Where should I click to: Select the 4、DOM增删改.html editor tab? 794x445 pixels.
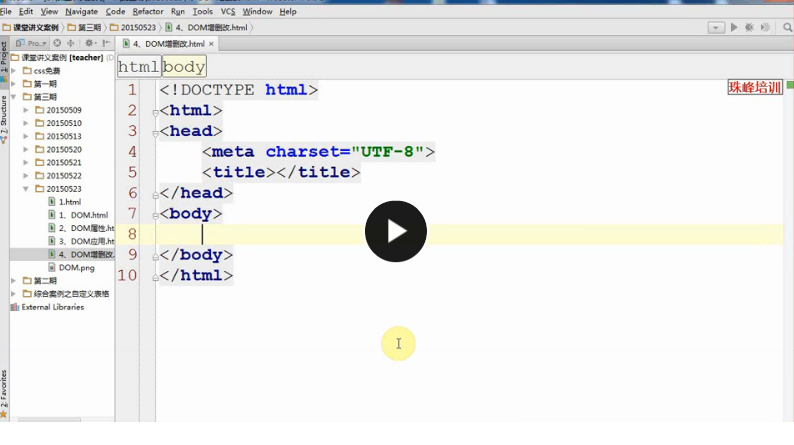tap(169, 44)
